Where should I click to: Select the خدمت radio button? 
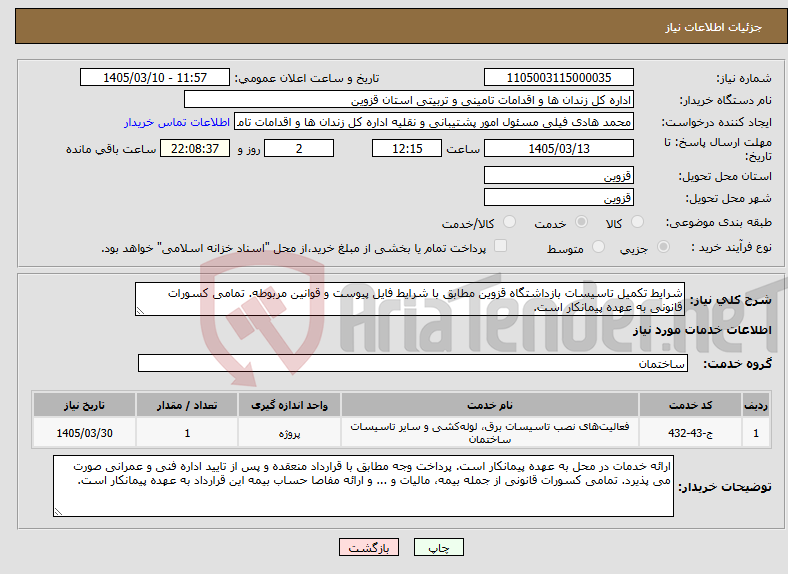581,222
